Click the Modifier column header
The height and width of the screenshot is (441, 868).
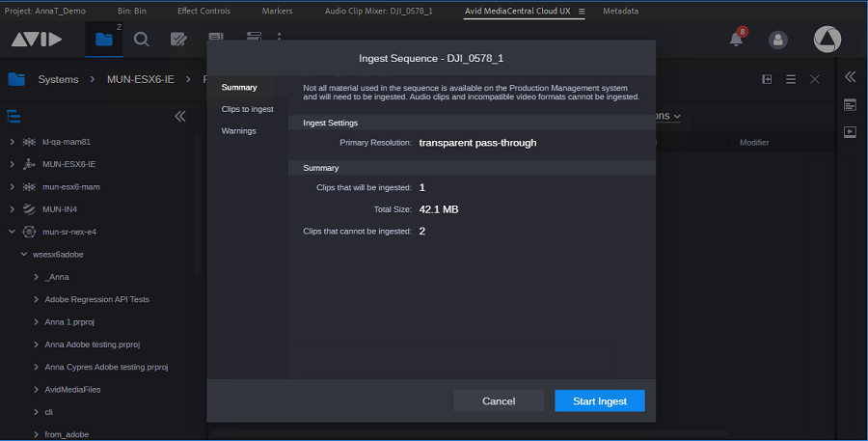[754, 143]
